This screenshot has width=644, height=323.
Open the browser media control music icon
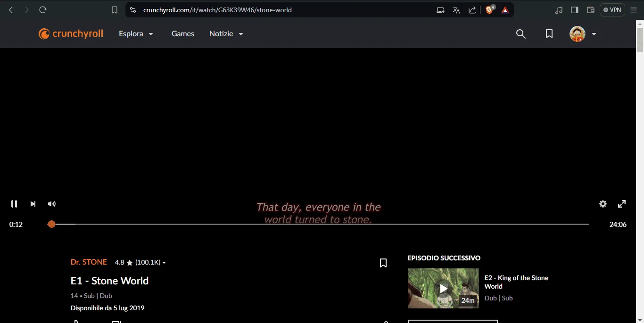[x=559, y=10]
